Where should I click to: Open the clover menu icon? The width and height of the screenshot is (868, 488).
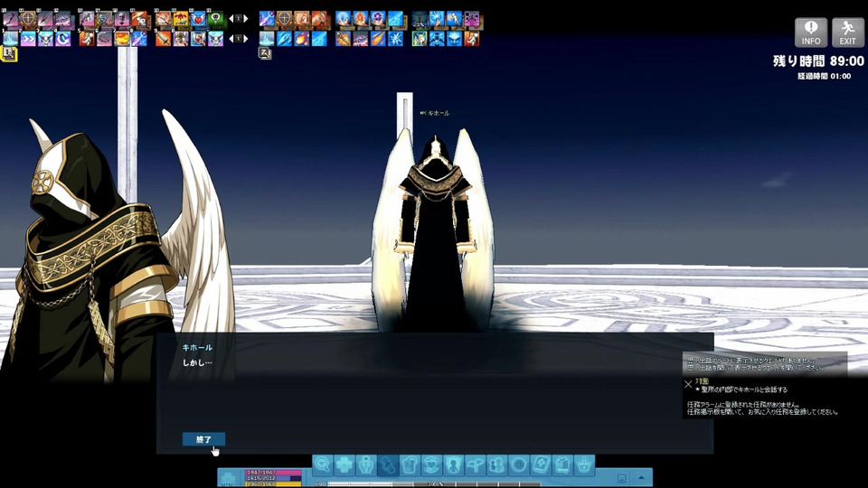(x=344, y=465)
